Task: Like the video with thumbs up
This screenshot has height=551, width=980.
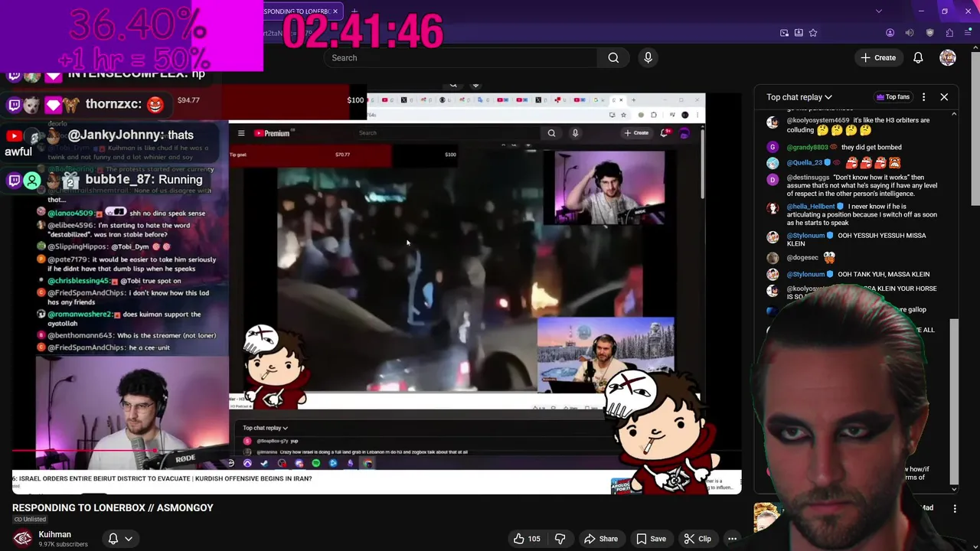Action: [526, 539]
